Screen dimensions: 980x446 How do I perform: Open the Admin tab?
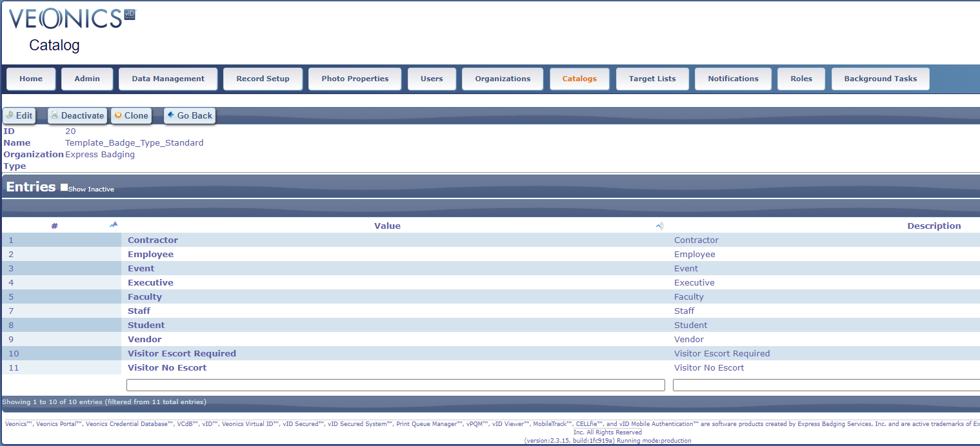click(87, 79)
